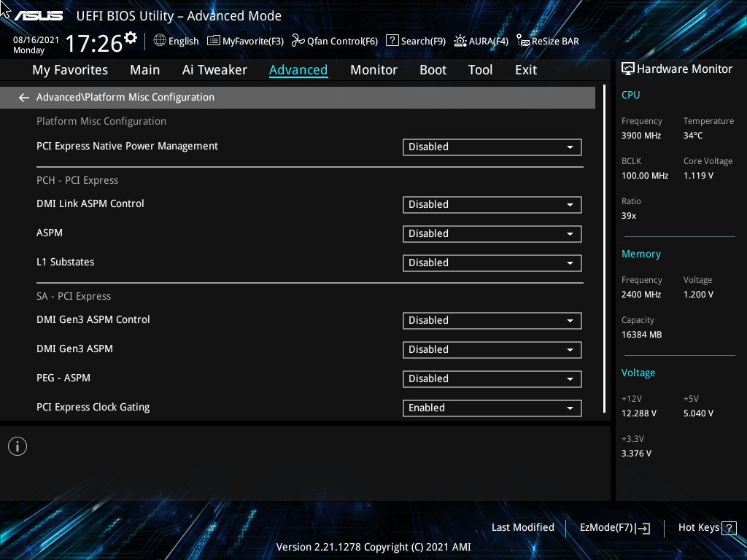747x560 pixels.
Task: Open DMI Gen3 ASPM Control dropdown
Action: (x=492, y=321)
